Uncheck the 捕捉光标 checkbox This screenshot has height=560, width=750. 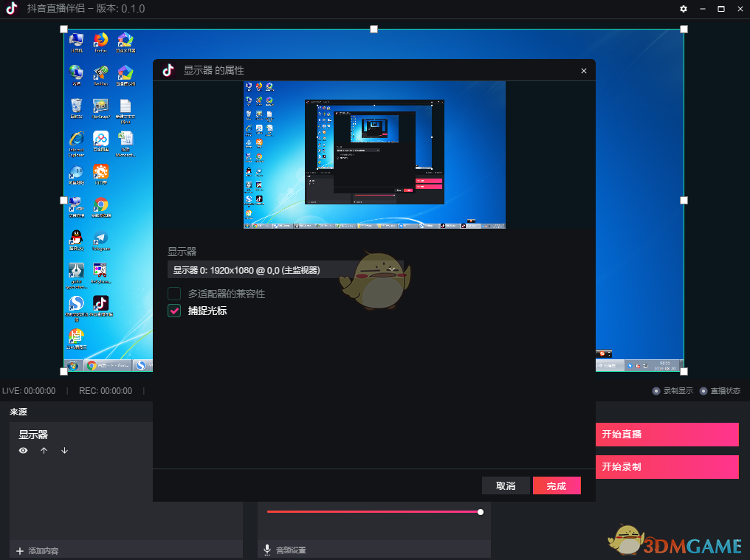174,311
